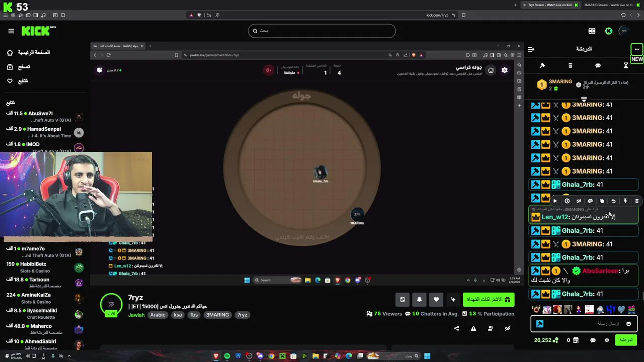This screenshot has width=644, height=362.
Task: Share the stream via share icon
Action: coord(456,328)
